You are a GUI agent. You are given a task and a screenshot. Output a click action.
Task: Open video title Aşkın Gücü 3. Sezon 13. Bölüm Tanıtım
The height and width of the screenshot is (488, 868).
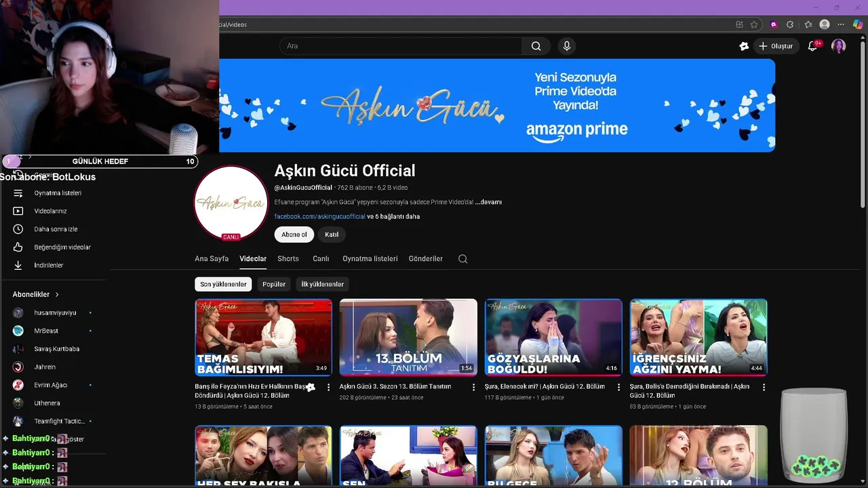tap(395, 386)
